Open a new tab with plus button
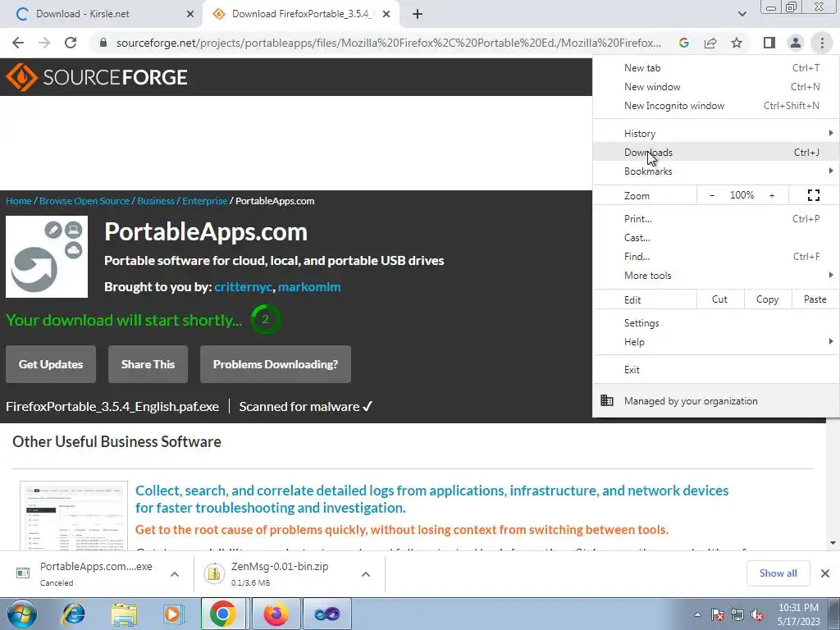 418,14
